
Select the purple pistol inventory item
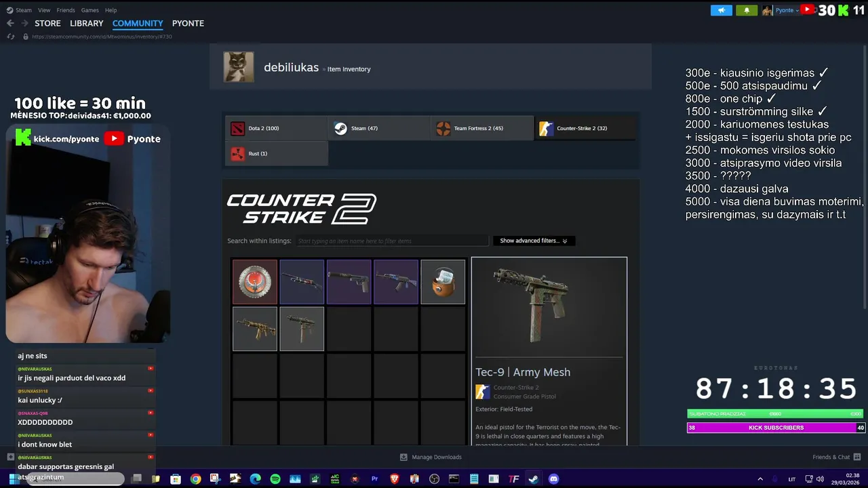349,282
